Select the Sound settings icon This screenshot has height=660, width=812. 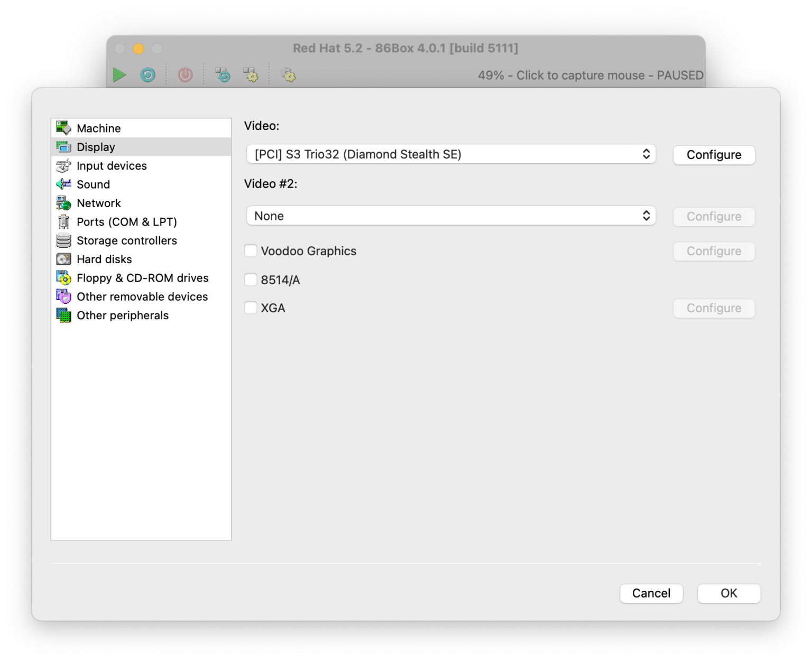[x=63, y=184]
